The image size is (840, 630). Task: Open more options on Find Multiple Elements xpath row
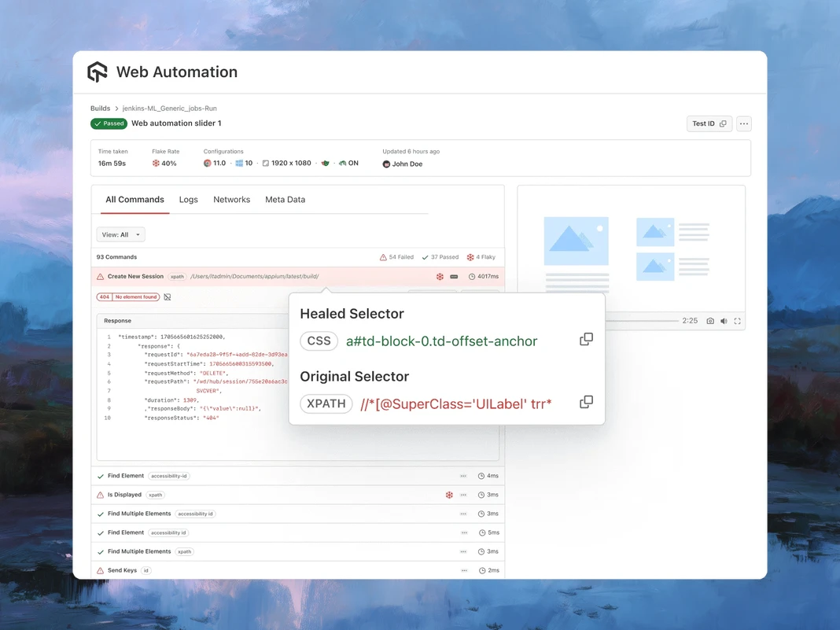(463, 552)
